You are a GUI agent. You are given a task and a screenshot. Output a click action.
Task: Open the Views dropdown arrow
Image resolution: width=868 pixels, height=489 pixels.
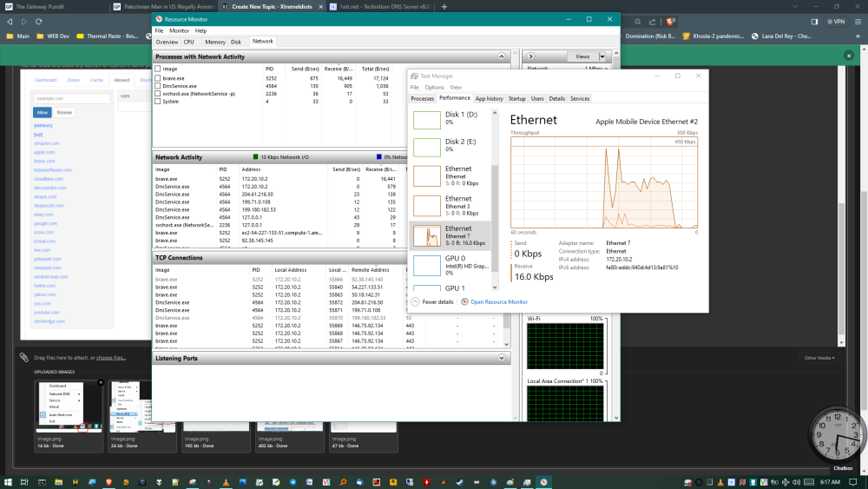tap(602, 56)
